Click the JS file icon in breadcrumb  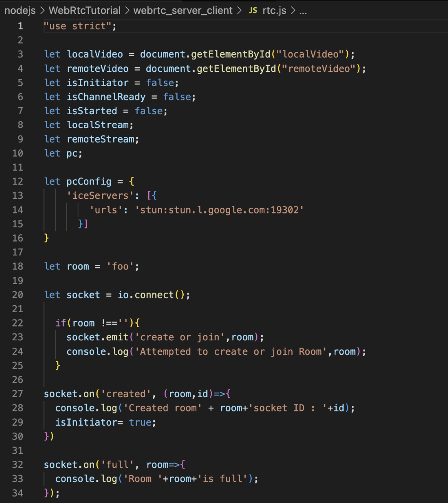(x=253, y=10)
